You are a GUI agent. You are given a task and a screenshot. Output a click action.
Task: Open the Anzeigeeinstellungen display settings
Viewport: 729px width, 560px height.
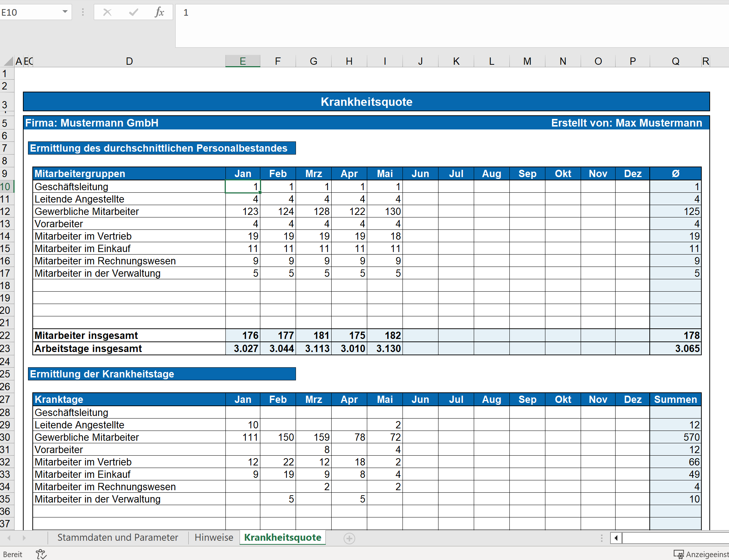click(x=701, y=554)
